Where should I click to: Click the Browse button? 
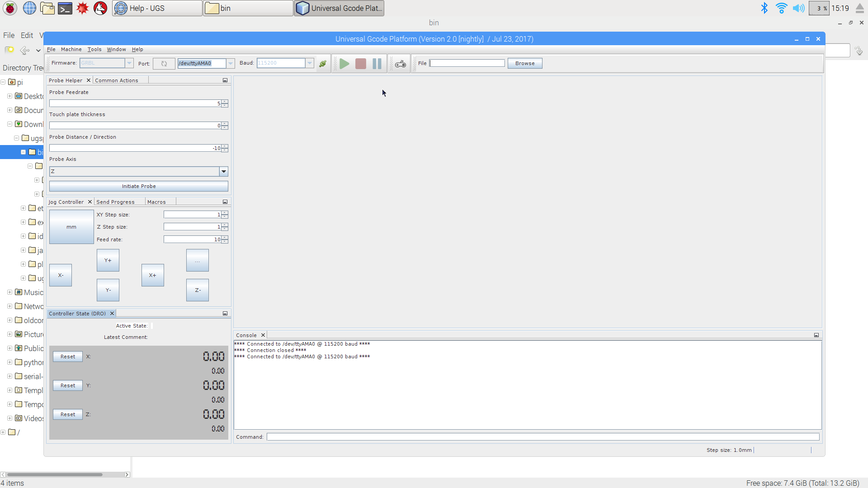(x=525, y=64)
